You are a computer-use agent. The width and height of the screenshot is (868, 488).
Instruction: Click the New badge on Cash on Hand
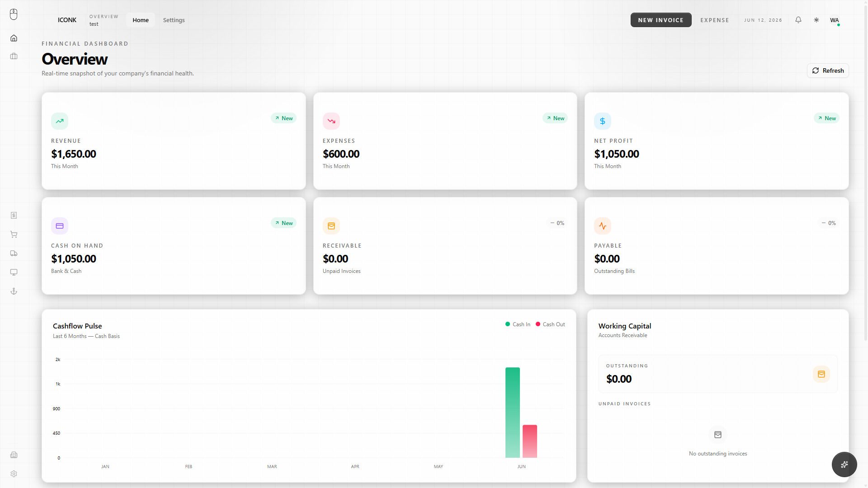[x=284, y=223]
